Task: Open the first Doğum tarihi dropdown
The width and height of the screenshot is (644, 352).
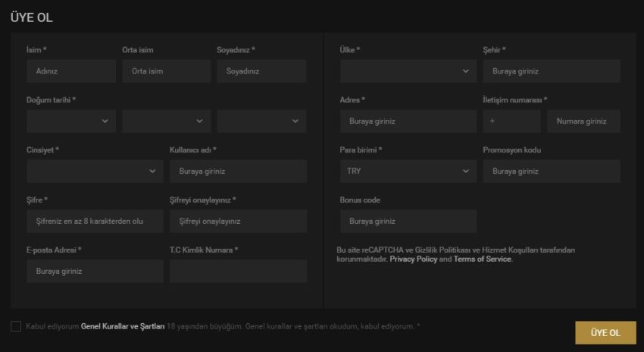Action: [70, 121]
